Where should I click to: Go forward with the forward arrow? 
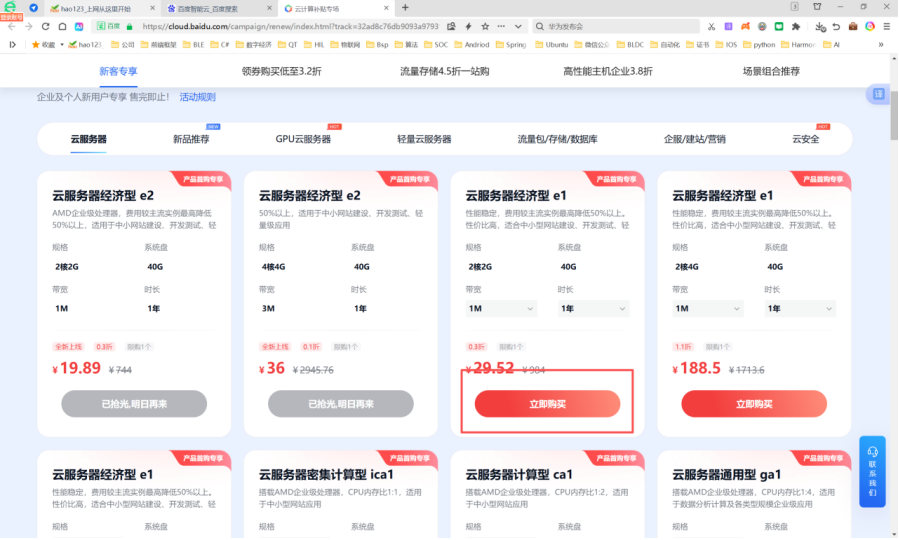(x=29, y=26)
